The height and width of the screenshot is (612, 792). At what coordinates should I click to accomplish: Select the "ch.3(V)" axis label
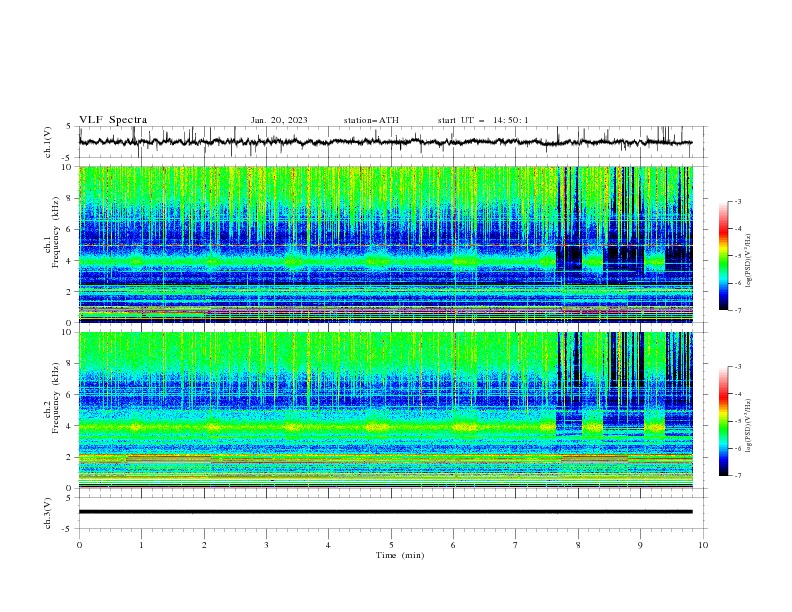[48, 513]
